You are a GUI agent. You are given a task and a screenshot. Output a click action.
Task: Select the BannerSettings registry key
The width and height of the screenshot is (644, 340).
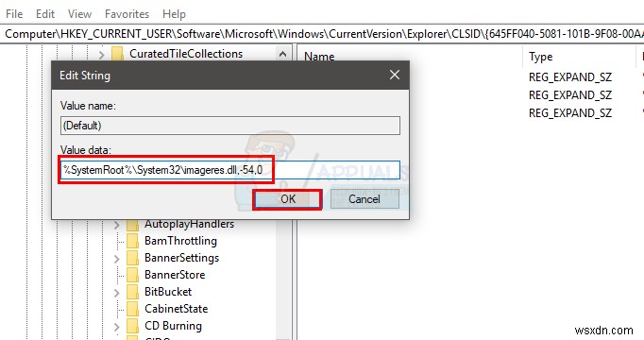(x=181, y=258)
